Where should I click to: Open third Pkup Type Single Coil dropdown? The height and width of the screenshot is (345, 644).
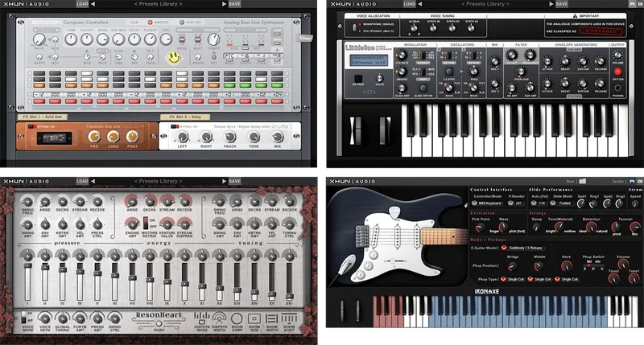[566, 279]
